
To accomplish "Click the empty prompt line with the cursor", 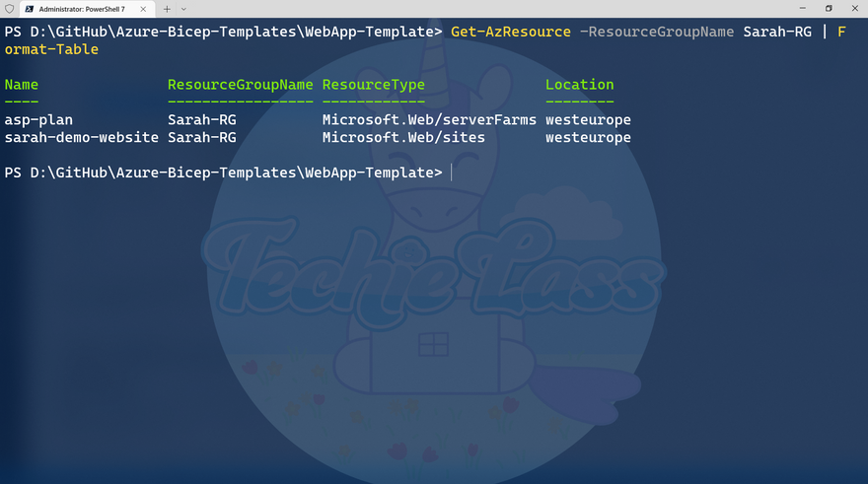I will click(434, 173).
